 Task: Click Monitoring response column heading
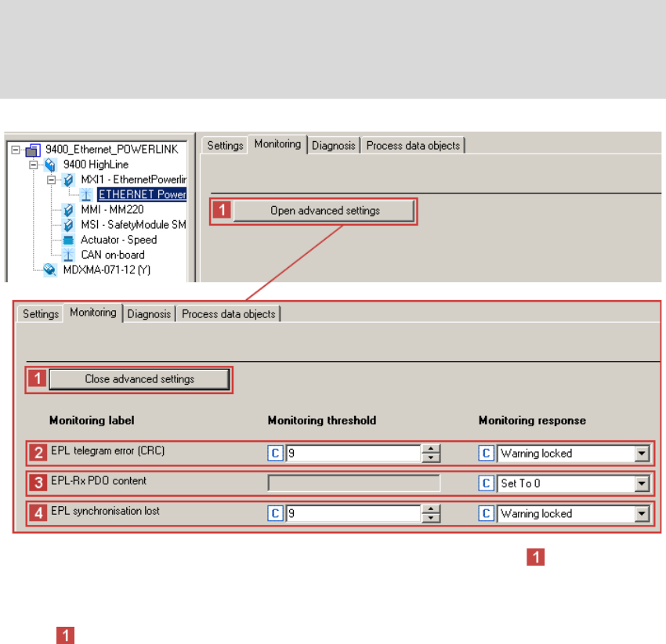click(532, 421)
